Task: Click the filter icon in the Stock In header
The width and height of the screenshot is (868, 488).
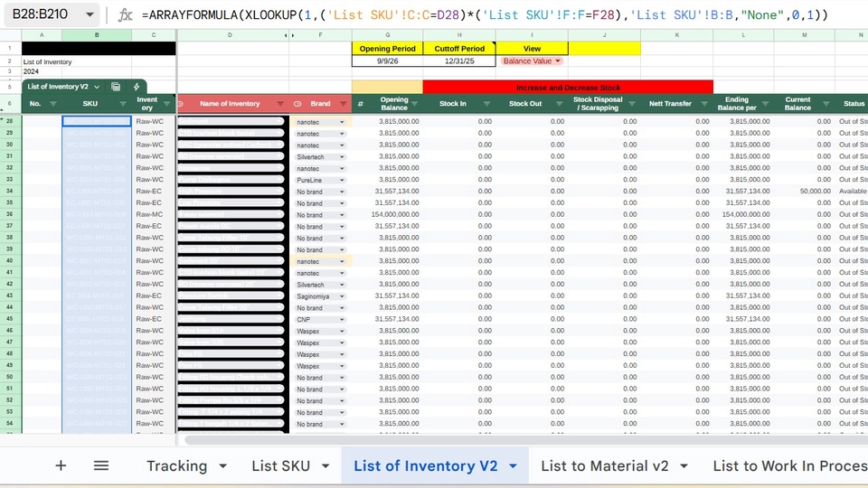Action: point(486,104)
